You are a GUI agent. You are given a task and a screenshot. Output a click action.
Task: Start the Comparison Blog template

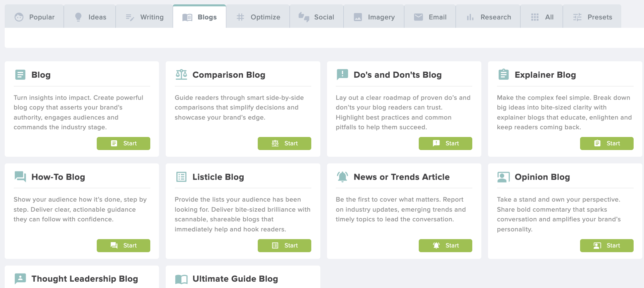(285, 143)
